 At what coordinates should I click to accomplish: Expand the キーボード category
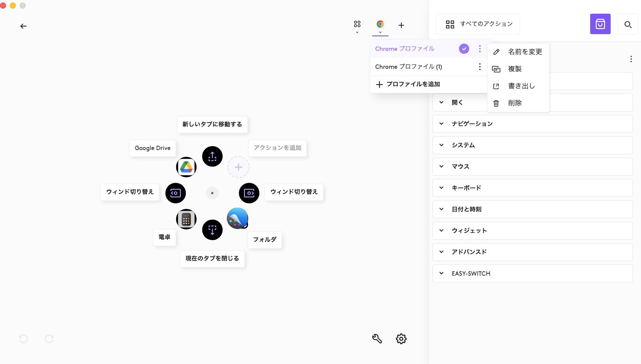[532, 188]
